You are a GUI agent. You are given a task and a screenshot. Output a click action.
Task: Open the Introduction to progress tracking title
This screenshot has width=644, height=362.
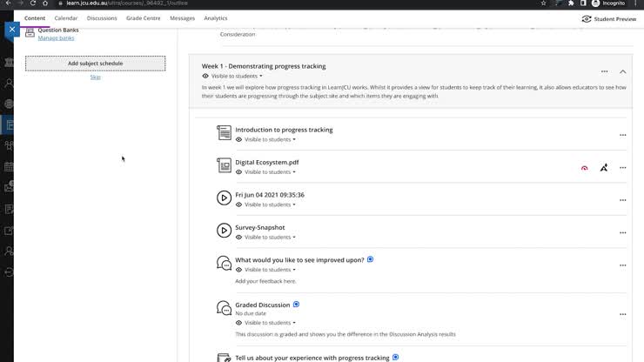284,130
